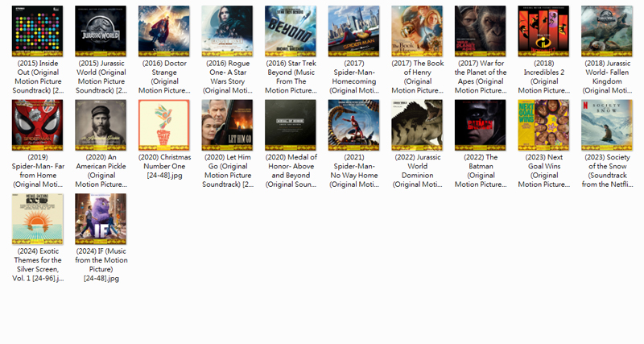The height and width of the screenshot is (344, 644).
Task: Select the Next Goal Wins cover thumbnail
Action: pyautogui.click(x=543, y=125)
